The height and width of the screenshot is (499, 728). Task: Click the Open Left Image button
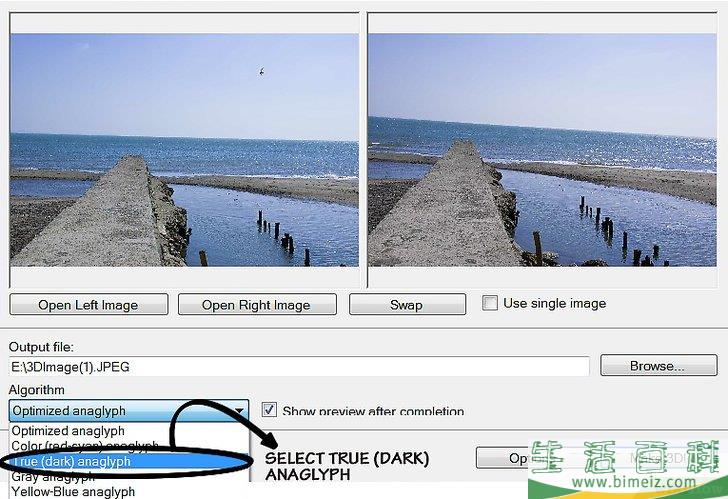coord(89,305)
